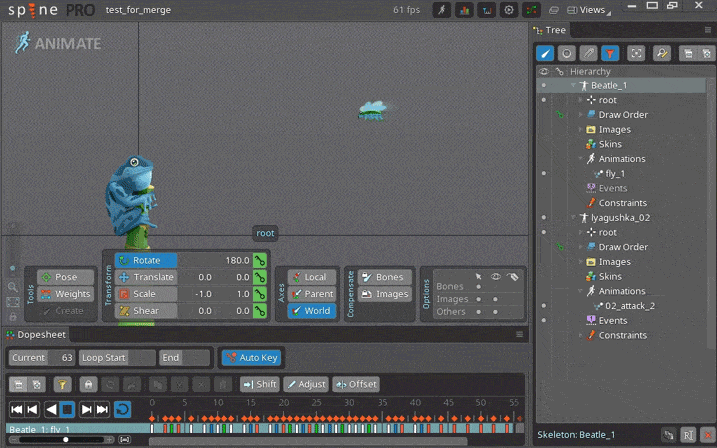717x448 pixels.
Task: Click the viewport zoom magnifier icon
Action: pos(13,287)
